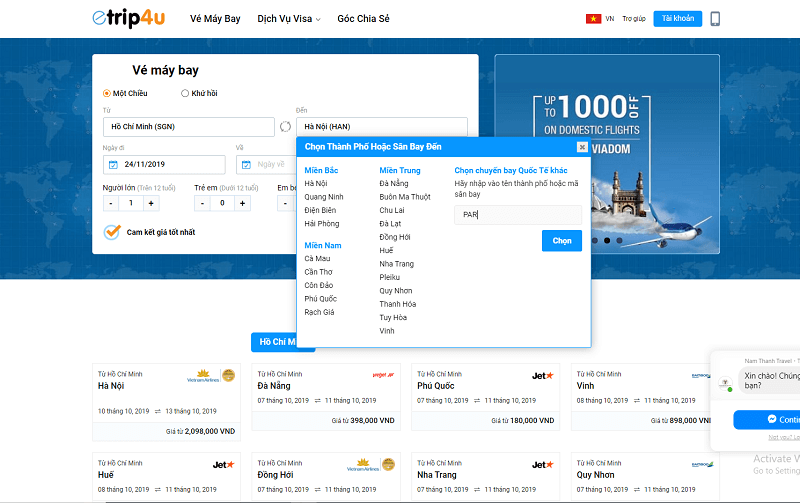
Task: Click Messenger icon in chat widget
Action: [772, 419]
